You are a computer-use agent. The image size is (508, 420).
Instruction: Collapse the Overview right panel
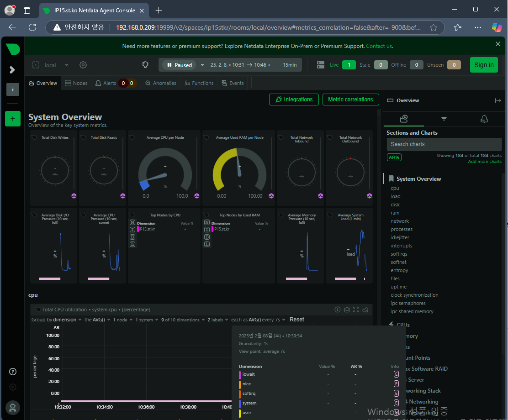(498, 100)
